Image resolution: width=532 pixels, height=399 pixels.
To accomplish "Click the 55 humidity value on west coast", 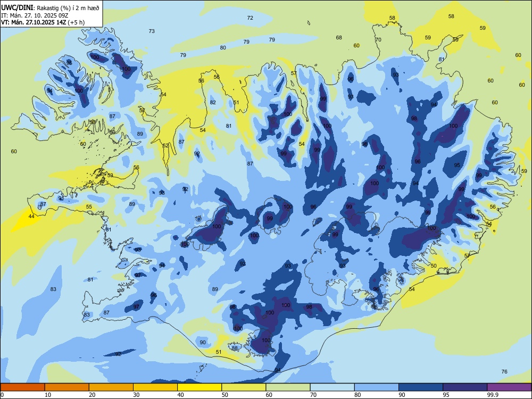I will coord(89,206).
